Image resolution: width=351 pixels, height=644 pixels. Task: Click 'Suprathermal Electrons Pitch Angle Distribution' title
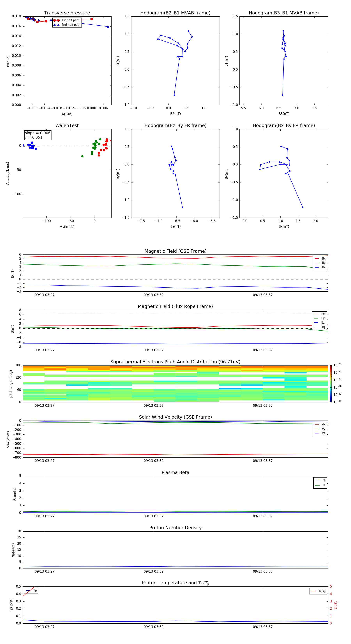tap(175, 362)
